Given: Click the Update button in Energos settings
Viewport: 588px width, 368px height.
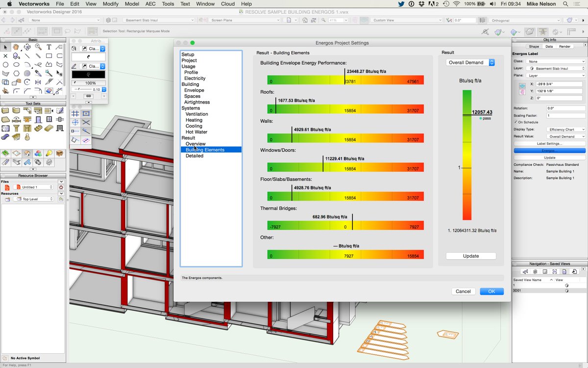Looking at the screenshot, I should pos(470,256).
